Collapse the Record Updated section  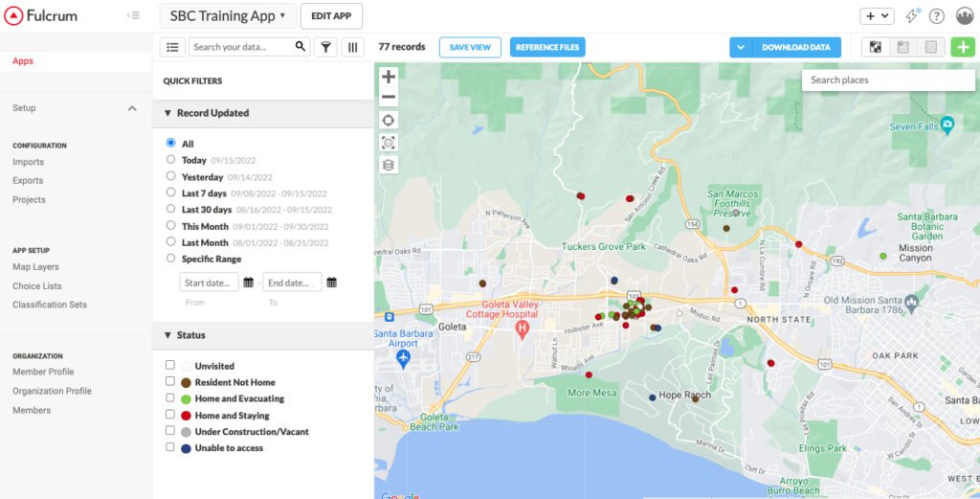pyautogui.click(x=168, y=113)
